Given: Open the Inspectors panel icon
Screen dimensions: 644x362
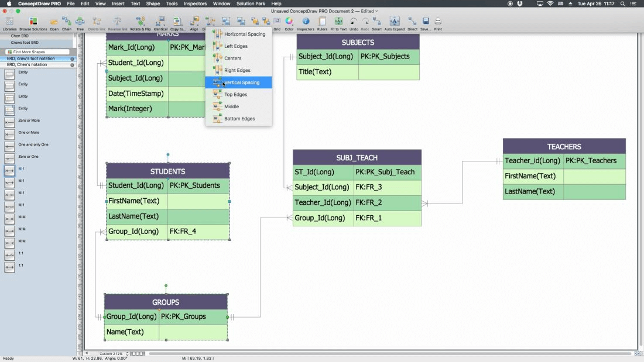Looking at the screenshot, I should point(305,22).
